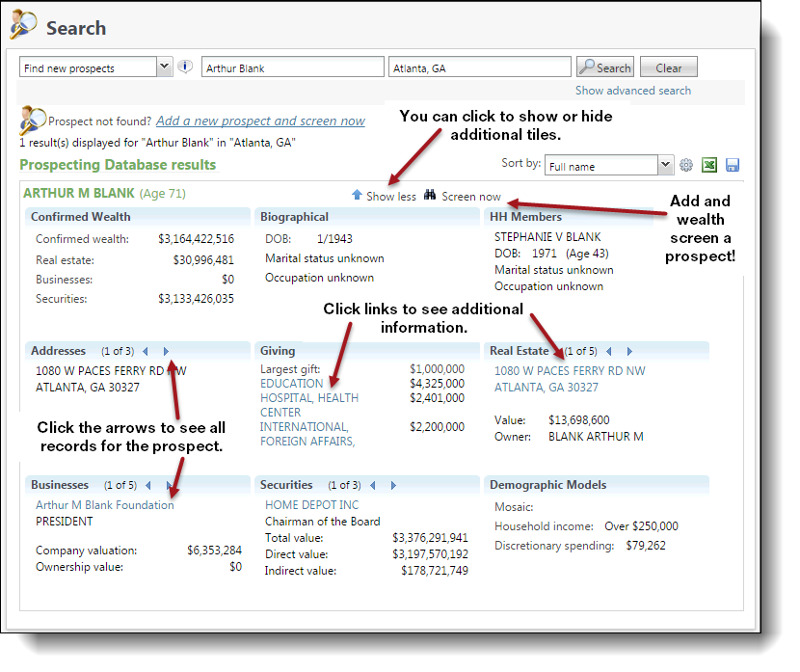800x672 pixels.
Task: Open the Find new prospects dropdown
Action: [162, 67]
